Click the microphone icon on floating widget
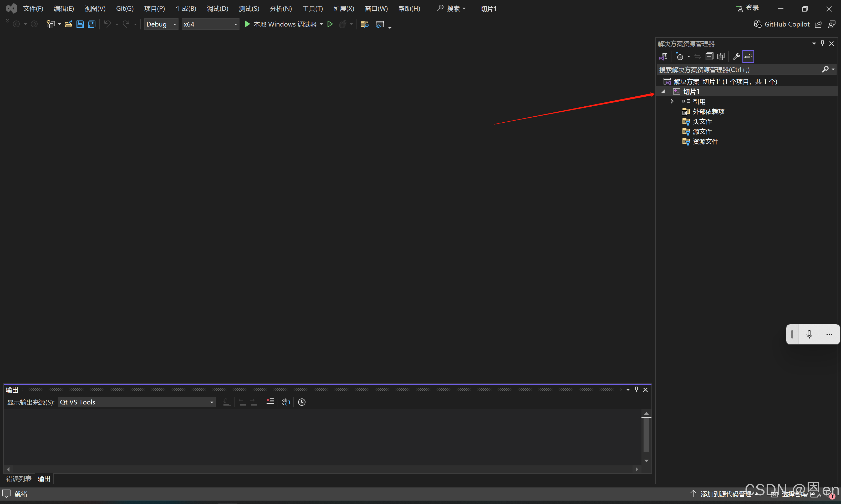Viewport: 841px width, 504px height. pos(809,334)
